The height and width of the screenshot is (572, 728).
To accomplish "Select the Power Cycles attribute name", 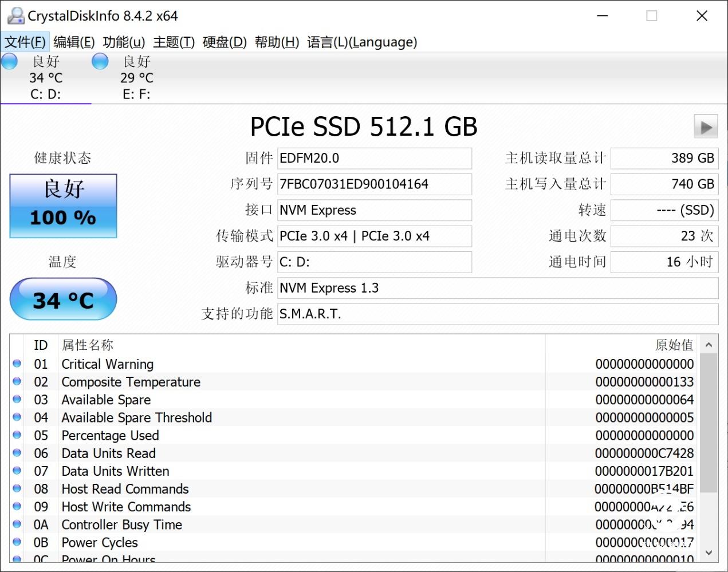I will (x=100, y=542).
